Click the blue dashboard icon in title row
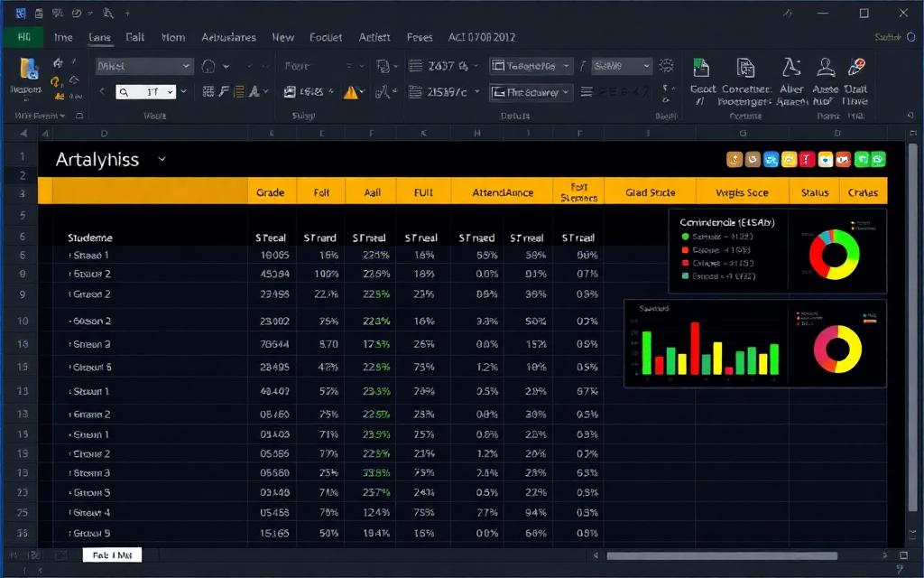The width and height of the screenshot is (924, 578). pyautogui.click(x=771, y=159)
